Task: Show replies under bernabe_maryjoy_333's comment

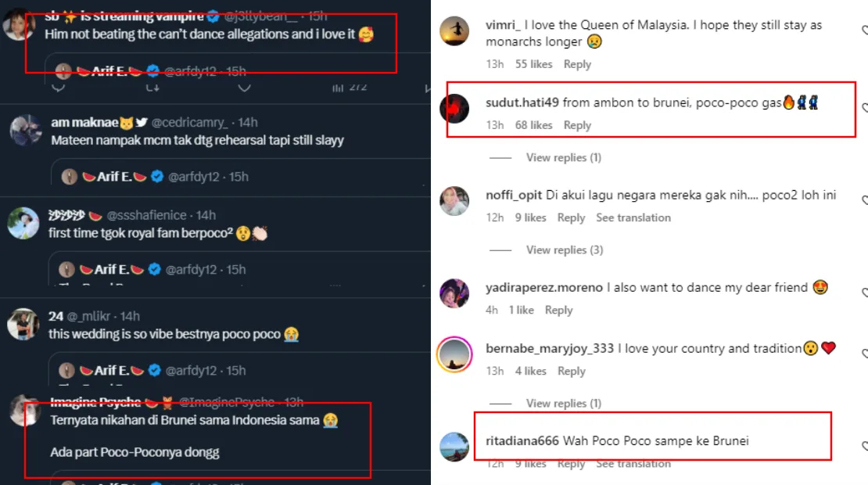Action: tap(563, 403)
